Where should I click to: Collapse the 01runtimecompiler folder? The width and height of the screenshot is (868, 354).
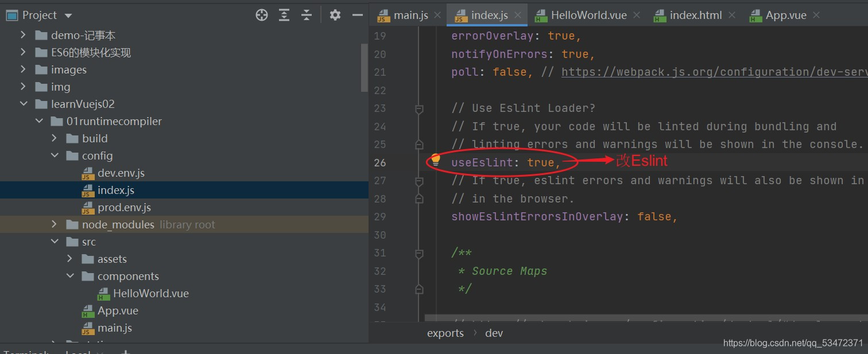(x=38, y=121)
